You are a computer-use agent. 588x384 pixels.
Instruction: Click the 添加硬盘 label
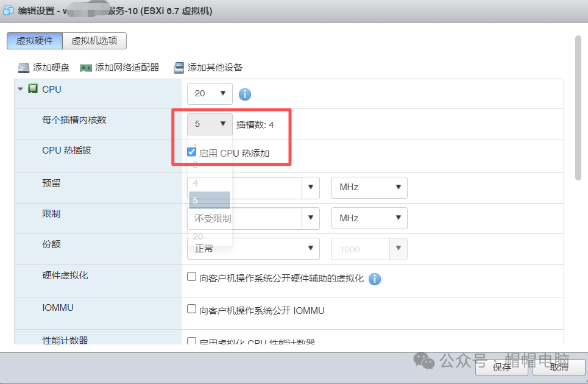coord(51,68)
